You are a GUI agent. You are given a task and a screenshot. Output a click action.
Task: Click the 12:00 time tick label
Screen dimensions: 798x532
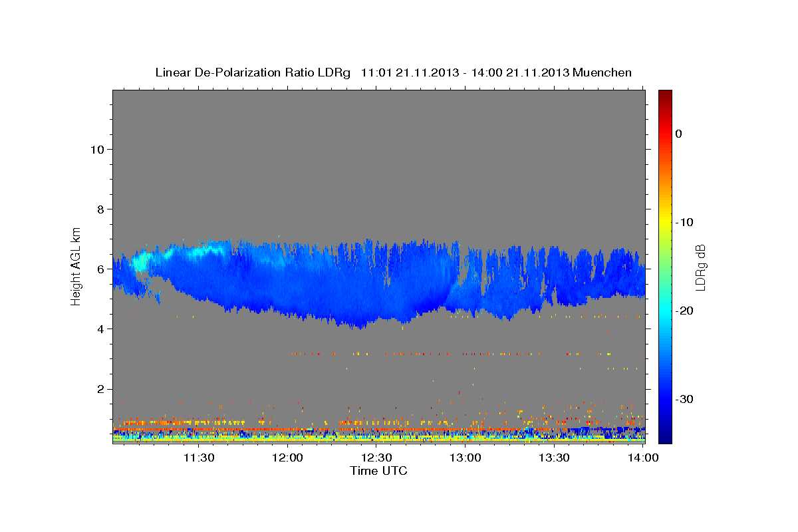[x=287, y=458]
